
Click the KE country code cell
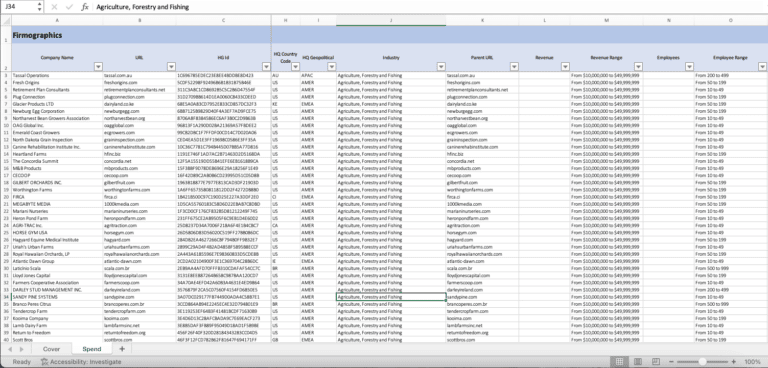286,104
